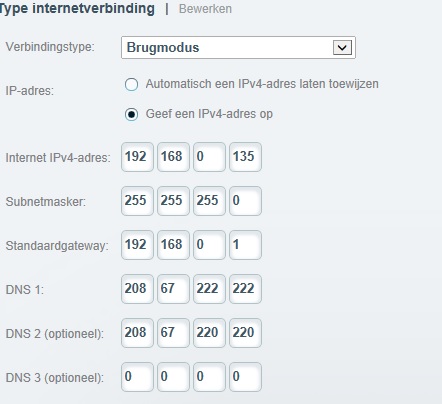442x404 pixels.
Task: Edit the last Standaardgateway octet field
Action: tap(245, 245)
